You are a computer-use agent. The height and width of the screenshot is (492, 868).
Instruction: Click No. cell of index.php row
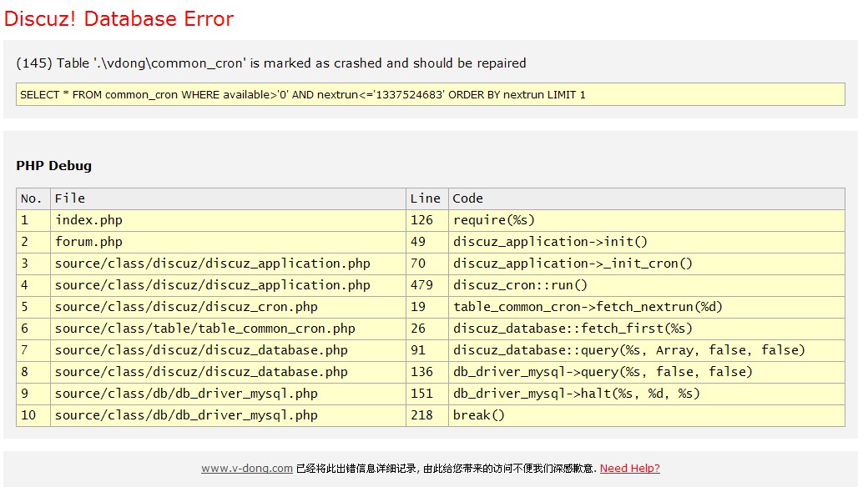point(33,221)
